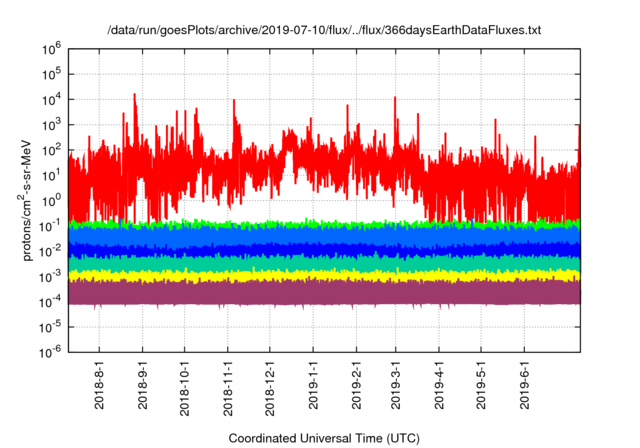The height and width of the screenshot is (448, 640).
Task: Click the 2018-11-1 date tick label
Action: [x=228, y=388]
